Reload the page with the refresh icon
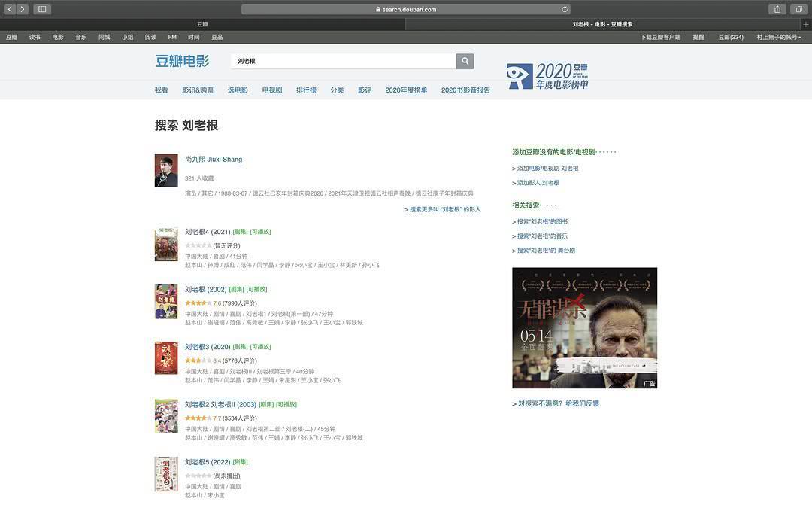 (x=565, y=9)
